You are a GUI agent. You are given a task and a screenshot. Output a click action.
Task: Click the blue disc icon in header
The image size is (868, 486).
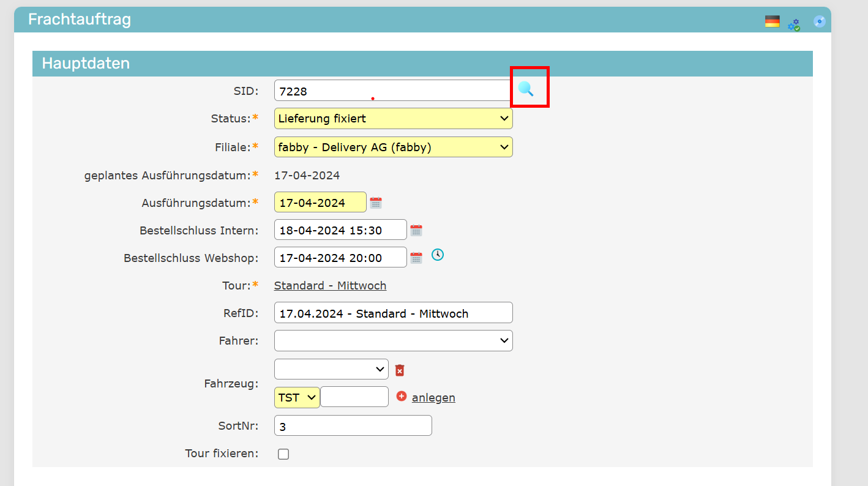coord(819,22)
